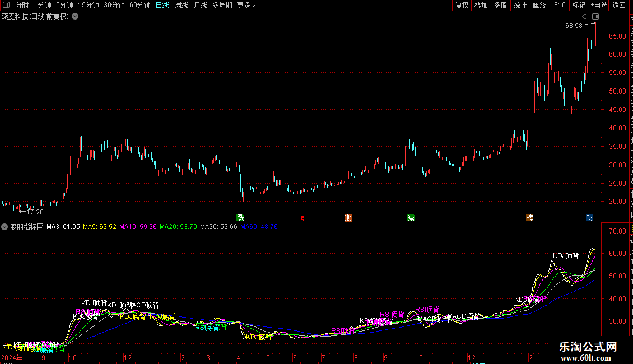
Task: Click the MA60: 48.76 value
Action: coord(259,227)
